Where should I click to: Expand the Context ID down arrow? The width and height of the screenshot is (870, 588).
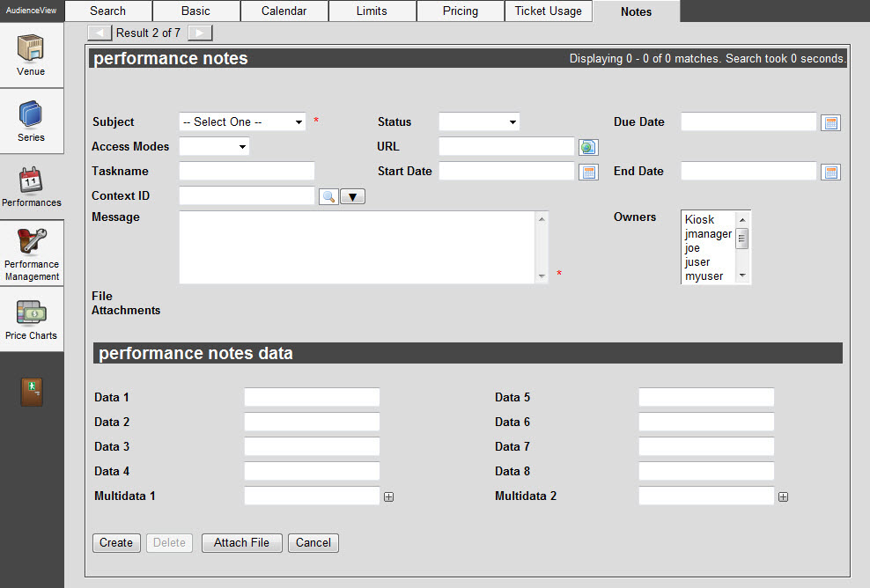(352, 196)
